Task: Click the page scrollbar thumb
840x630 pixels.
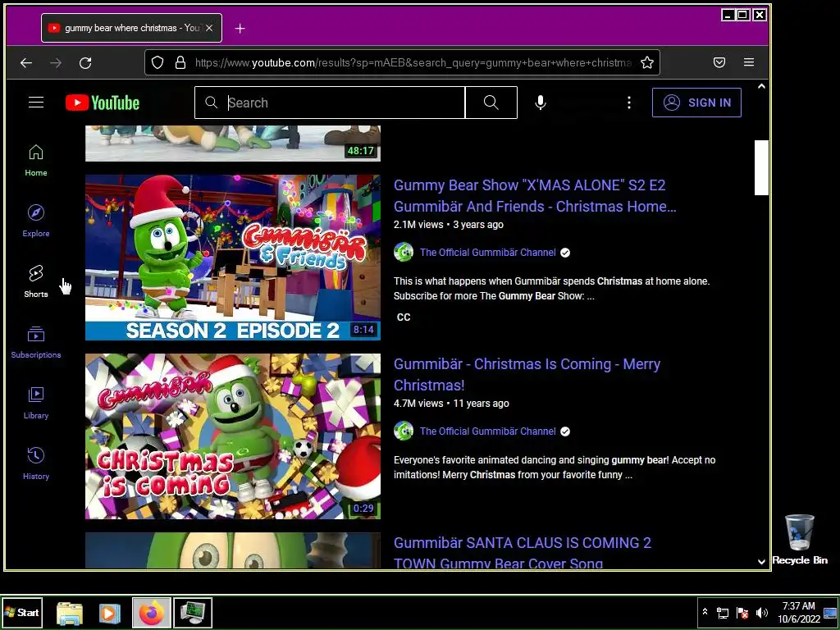Action: (x=761, y=167)
